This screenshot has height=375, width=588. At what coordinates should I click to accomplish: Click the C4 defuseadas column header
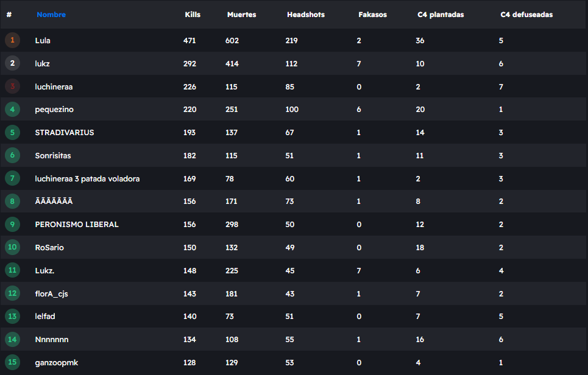point(526,15)
